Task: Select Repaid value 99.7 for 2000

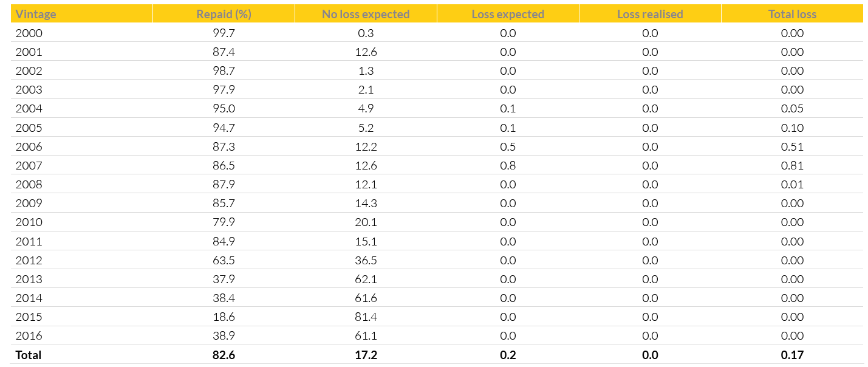Action: pos(224,33)
